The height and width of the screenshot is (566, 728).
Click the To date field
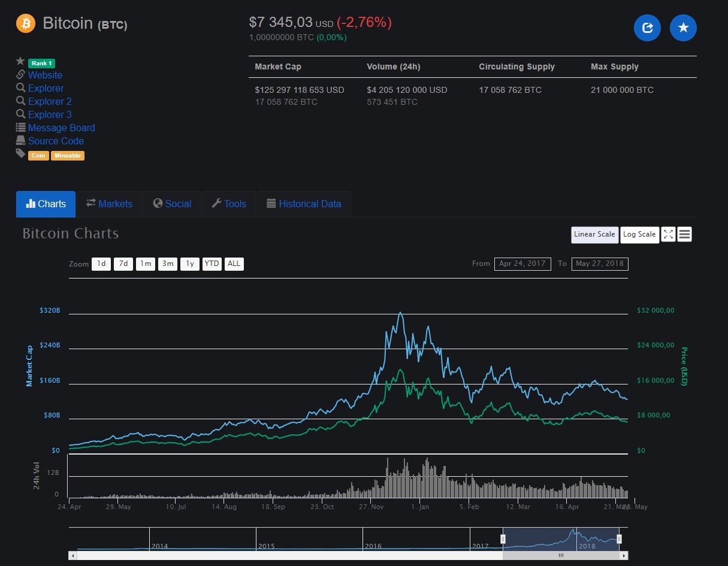click(600, 264)
